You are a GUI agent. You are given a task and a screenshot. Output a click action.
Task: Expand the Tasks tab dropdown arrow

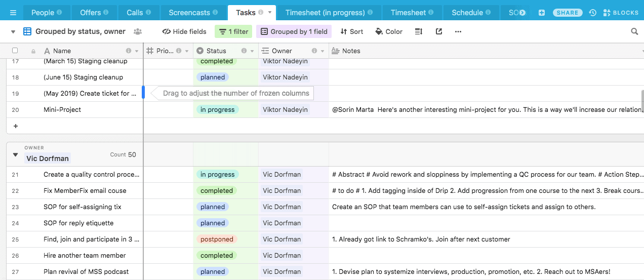coord(270,13)
